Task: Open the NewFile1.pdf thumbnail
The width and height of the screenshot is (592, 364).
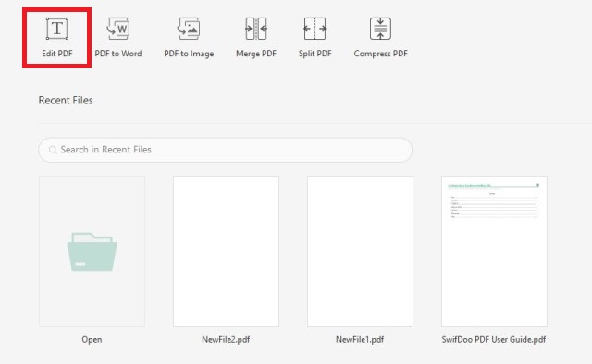Action: pos(360,251)
